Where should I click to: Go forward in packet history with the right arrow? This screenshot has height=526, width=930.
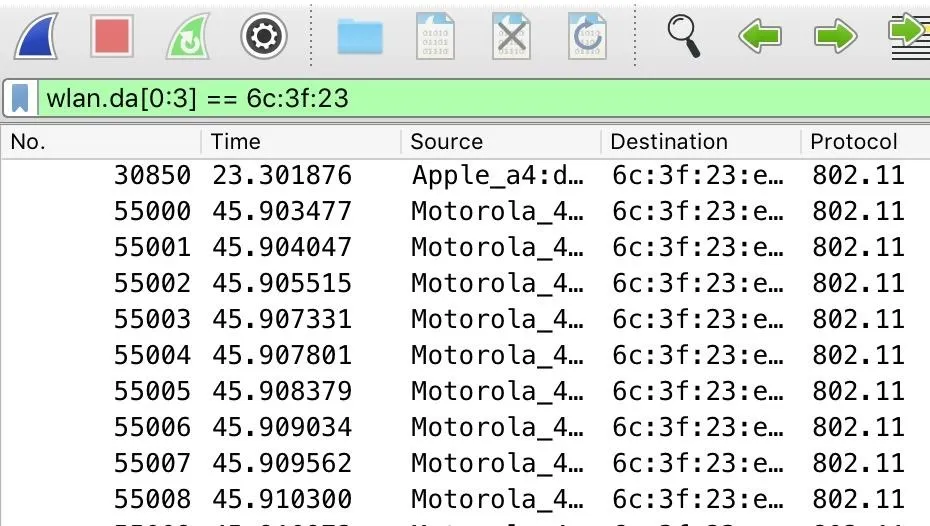click(836, 36)
